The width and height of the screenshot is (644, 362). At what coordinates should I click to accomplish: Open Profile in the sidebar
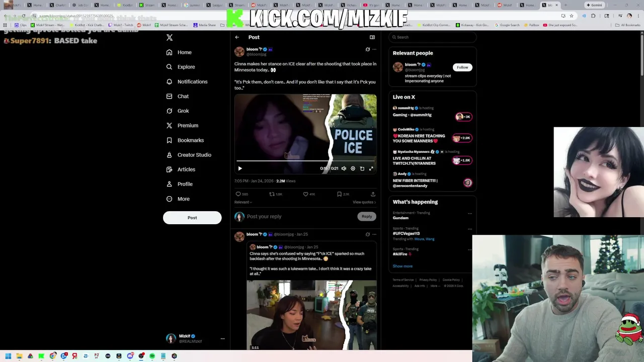point(180,184)
